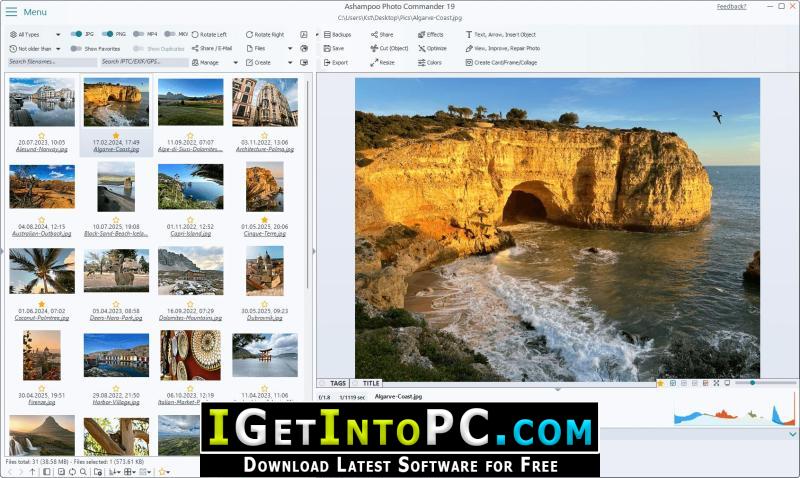The width and height of the screenshot is (800, 478).
Task: Toggle the select-all checkbox icon in bottom toolbar
Action: [x=61, y=472]
